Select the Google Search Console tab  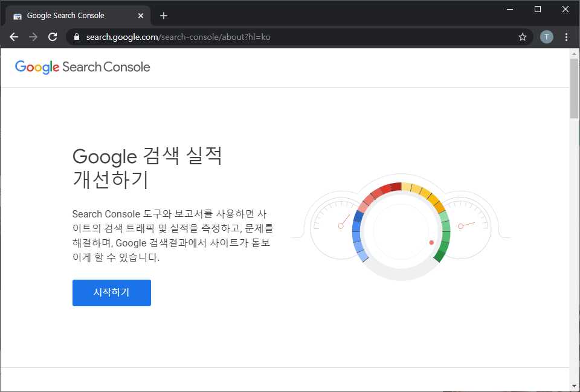[x=78, y=16]
